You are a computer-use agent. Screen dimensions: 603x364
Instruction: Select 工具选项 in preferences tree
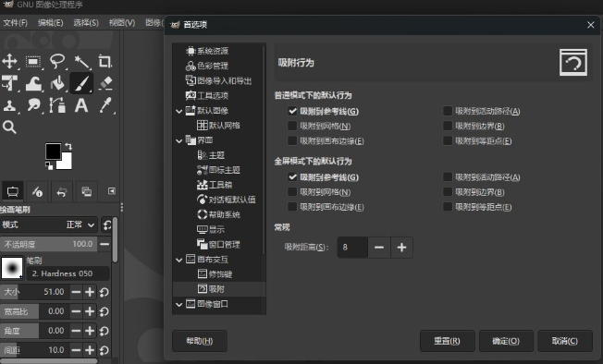(213, 95)
